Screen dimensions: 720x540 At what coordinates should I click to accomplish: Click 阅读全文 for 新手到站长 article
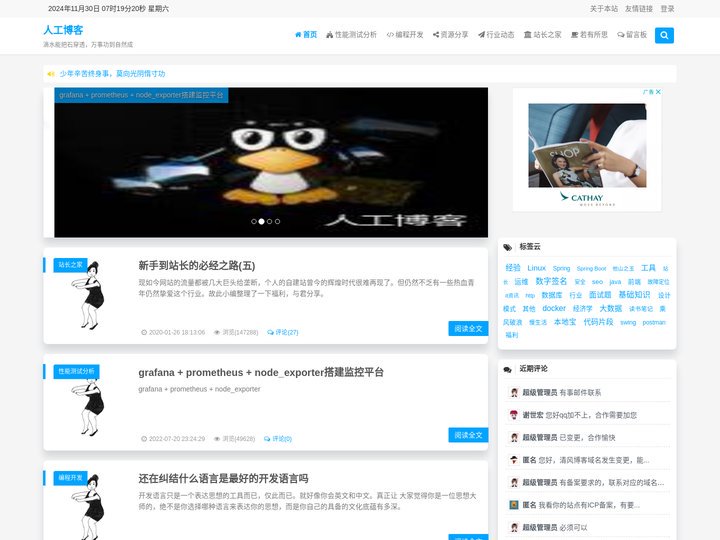tap(468, 329)
